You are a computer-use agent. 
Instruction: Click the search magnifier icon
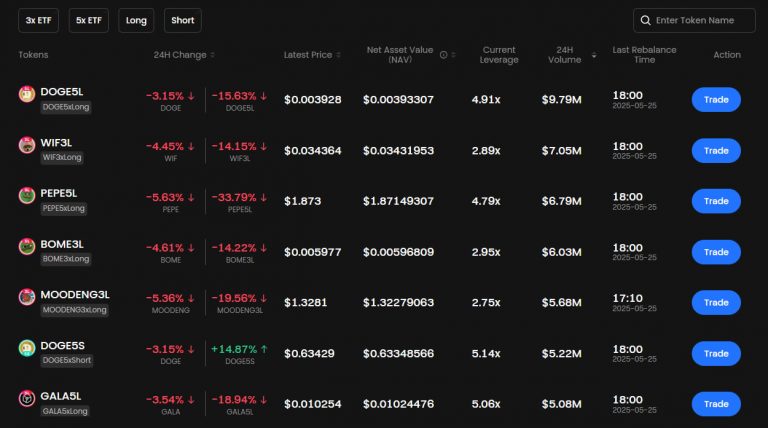[x=646, y=20]
